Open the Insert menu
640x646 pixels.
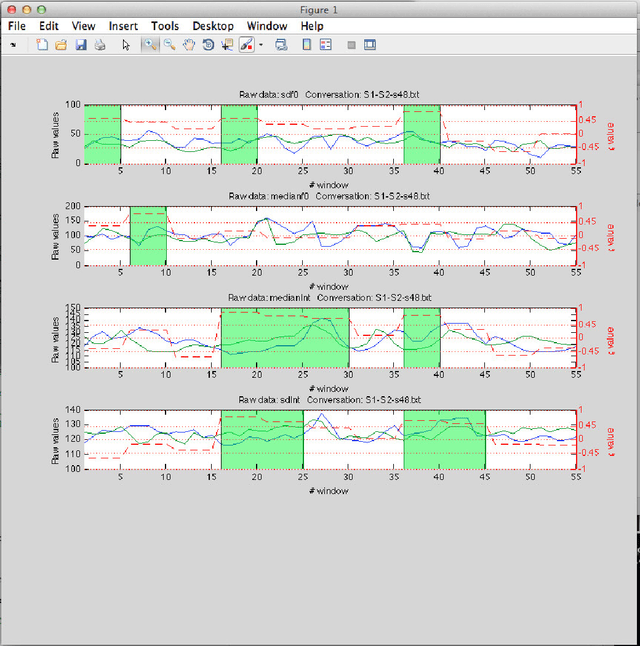point(125,25)
